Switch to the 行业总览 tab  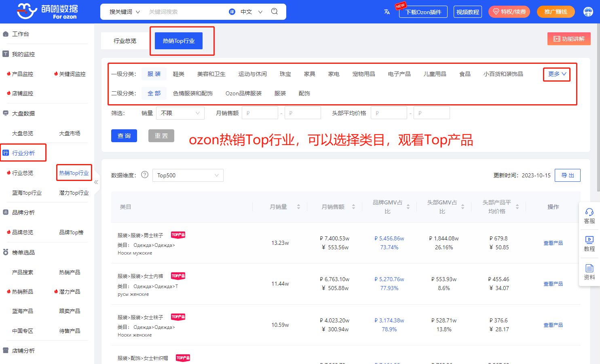point(125,41)
